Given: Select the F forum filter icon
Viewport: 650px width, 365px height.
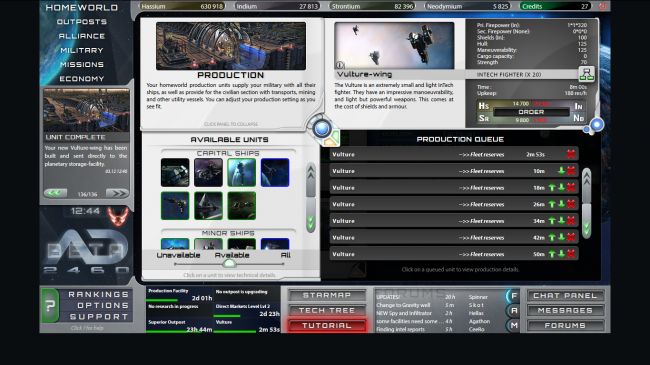Looking at the screenshot, I should pyautogui.click(x=514, y=296).
